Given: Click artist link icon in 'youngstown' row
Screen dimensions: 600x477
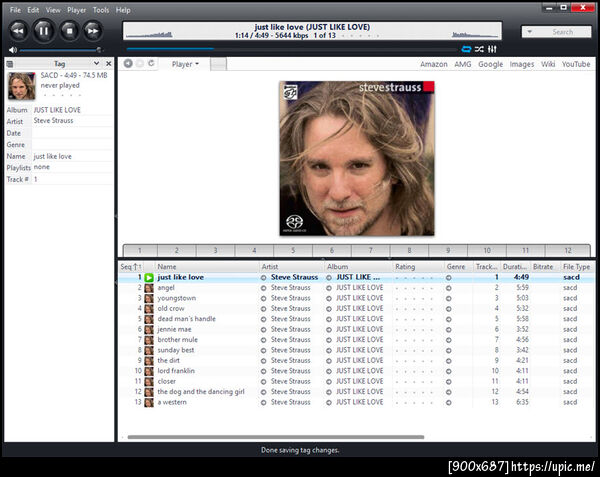Looking at the screenshot, I should pyautogui.click(x=263, y=298).
